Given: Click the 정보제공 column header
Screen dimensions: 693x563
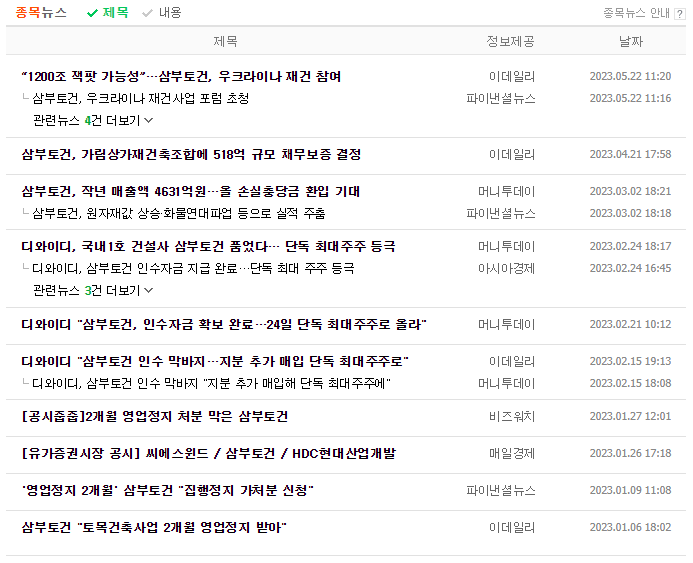Looking at the screenshot, I should [x=510, y=41].
